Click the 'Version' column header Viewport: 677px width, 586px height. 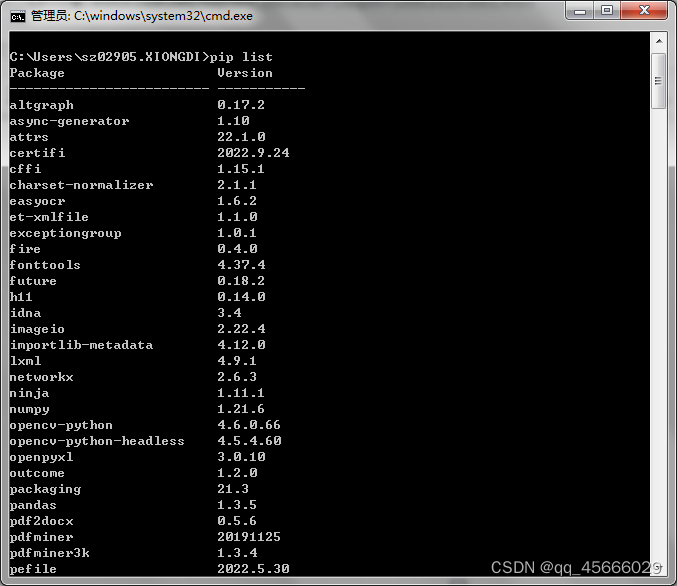pos(245,73)
